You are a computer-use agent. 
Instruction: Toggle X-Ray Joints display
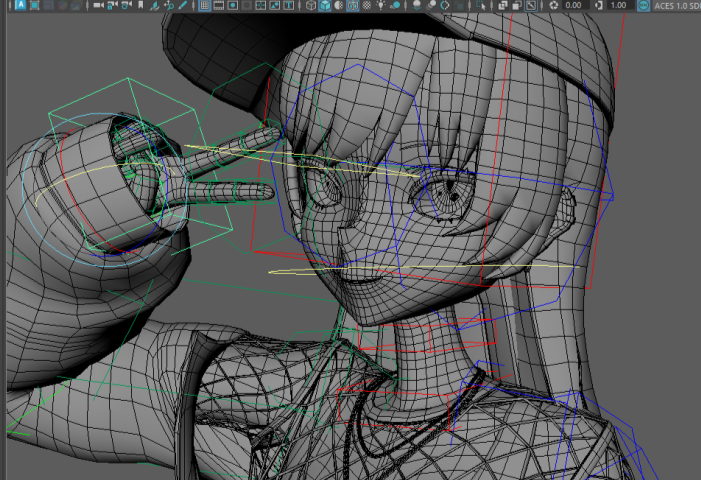531,5
